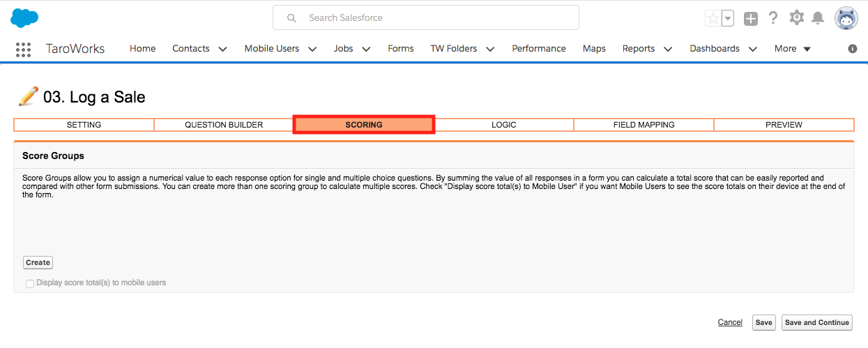
Task: Expand the Contacts menu chevron
Action: click(x=223, y=49)
